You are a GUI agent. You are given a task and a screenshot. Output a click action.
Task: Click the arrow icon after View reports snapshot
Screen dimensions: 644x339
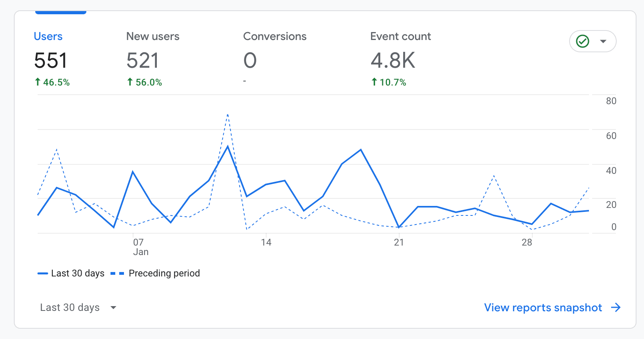point(615,307)
